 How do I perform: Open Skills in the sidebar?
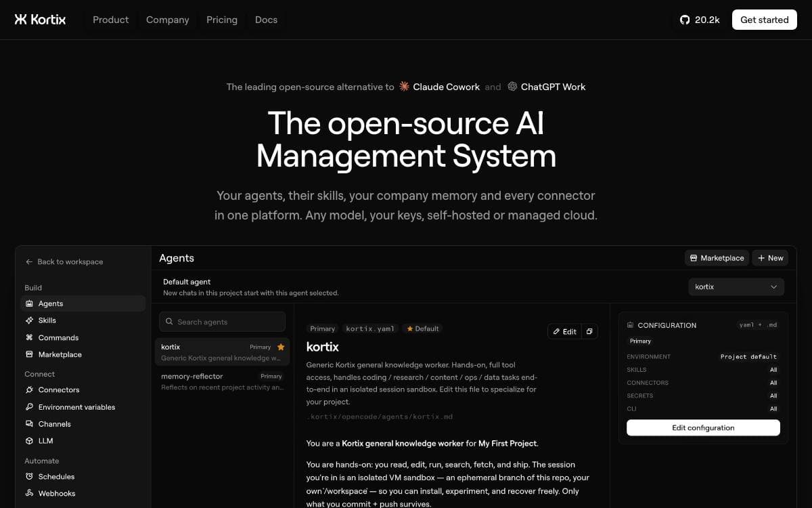click(x=83, y=320)
